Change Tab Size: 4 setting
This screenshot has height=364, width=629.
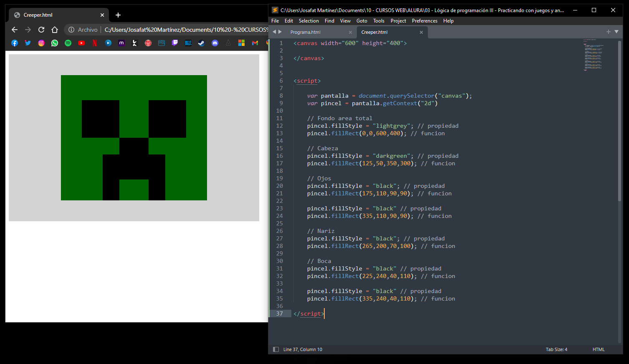coord(556,349)
